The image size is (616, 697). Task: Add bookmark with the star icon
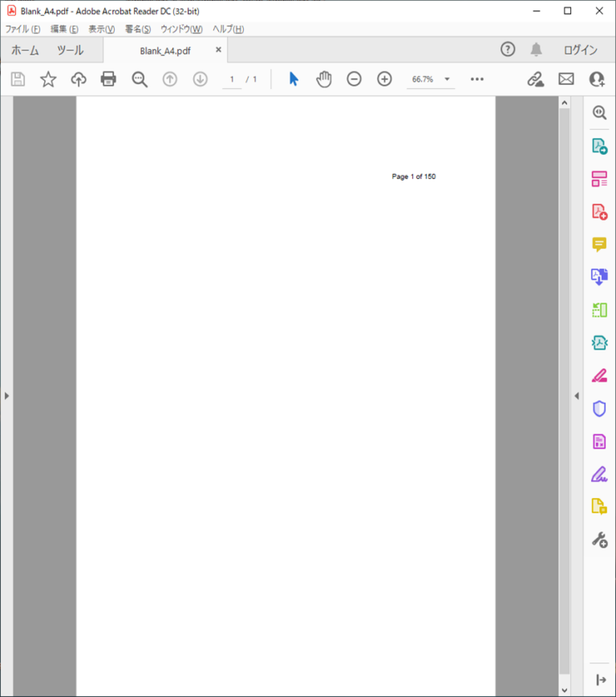48,79
